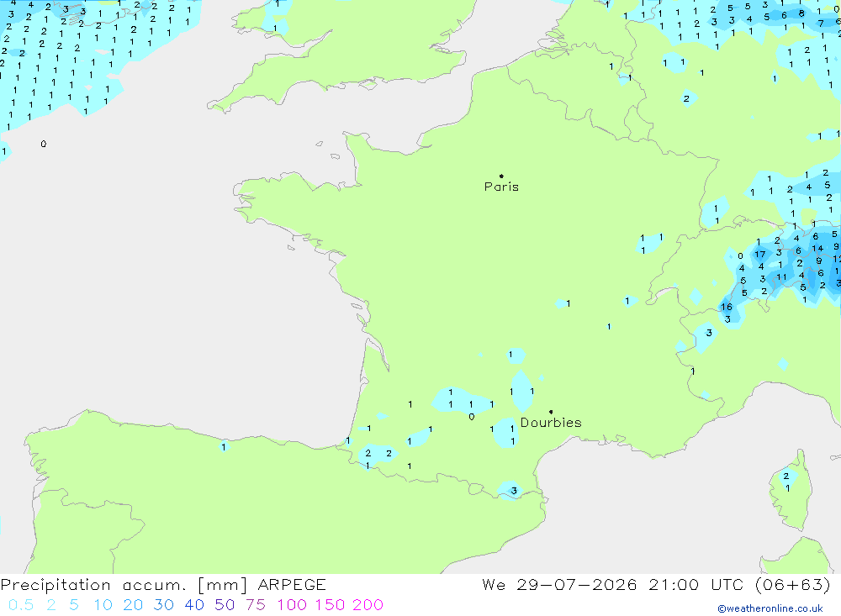Click the 5 mm legend value
The height and width of the screenshot is (616, 841).
click(x=74, y=605)
